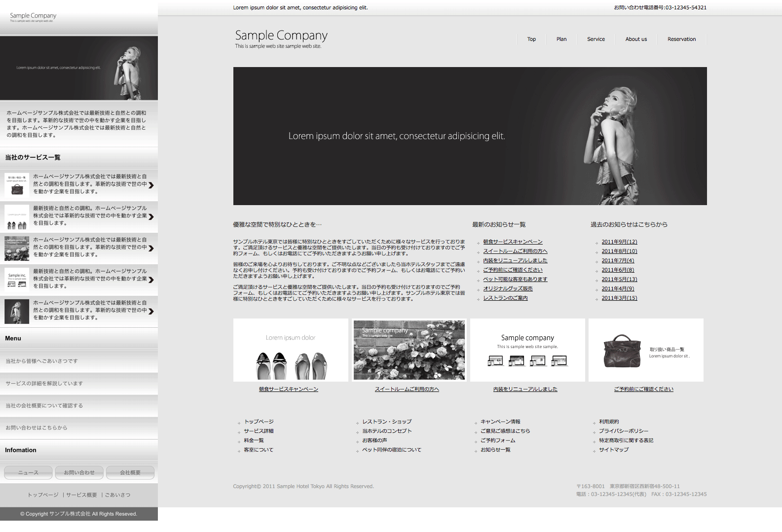Screen dimensions: 782x532
Task: Open the 2011年9月(12) archive link
Action: pyautogui.click(x=619, y=242)
